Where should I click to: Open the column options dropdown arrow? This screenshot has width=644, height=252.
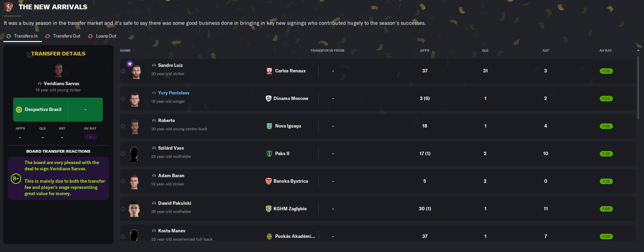[x=638, y=51]
